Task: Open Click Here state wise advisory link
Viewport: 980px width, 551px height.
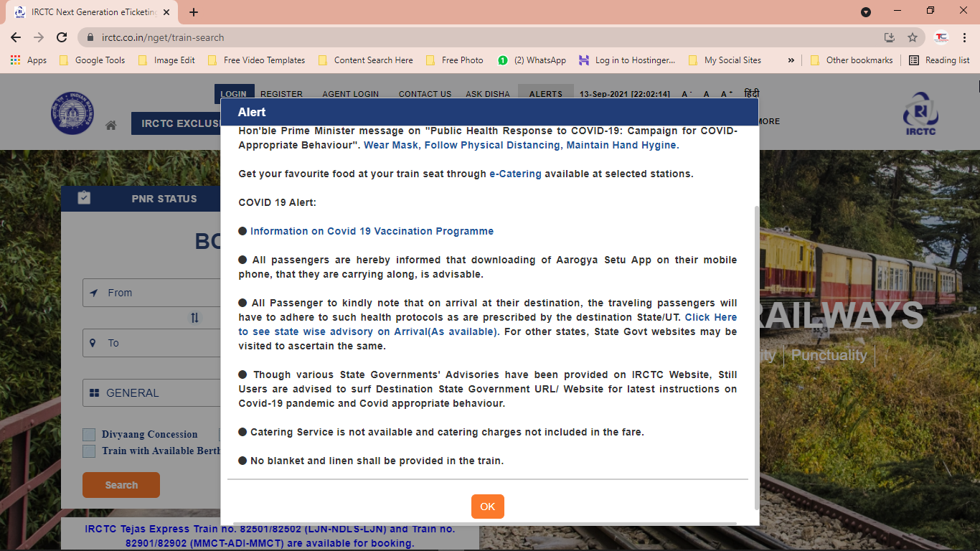Action: (488, 324)
